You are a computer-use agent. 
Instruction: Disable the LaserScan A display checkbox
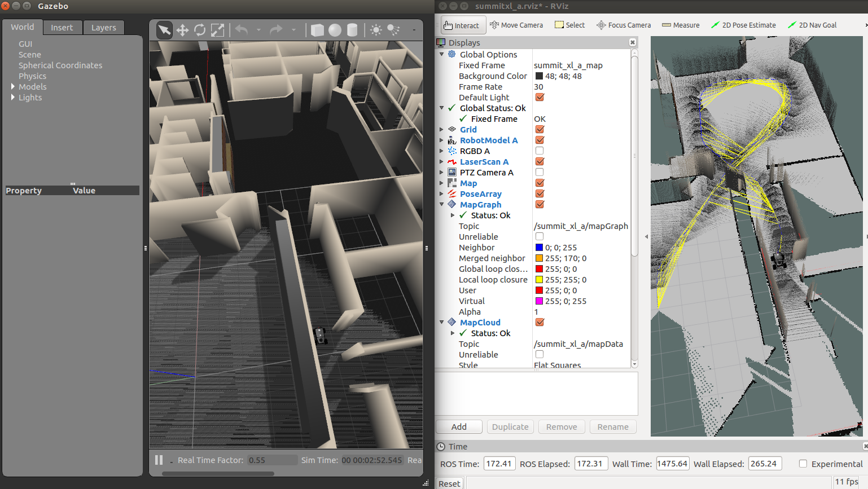(x=540, y=162)
